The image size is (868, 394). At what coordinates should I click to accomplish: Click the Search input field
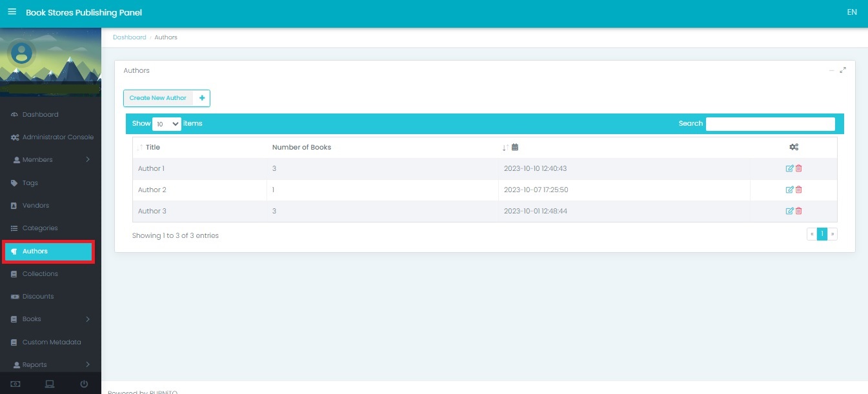click(770, 124)
